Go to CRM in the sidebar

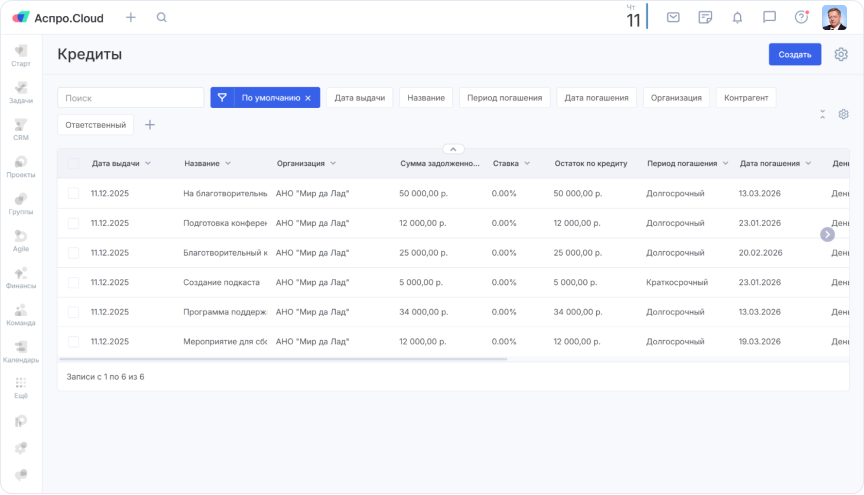[x=21, y=130]
